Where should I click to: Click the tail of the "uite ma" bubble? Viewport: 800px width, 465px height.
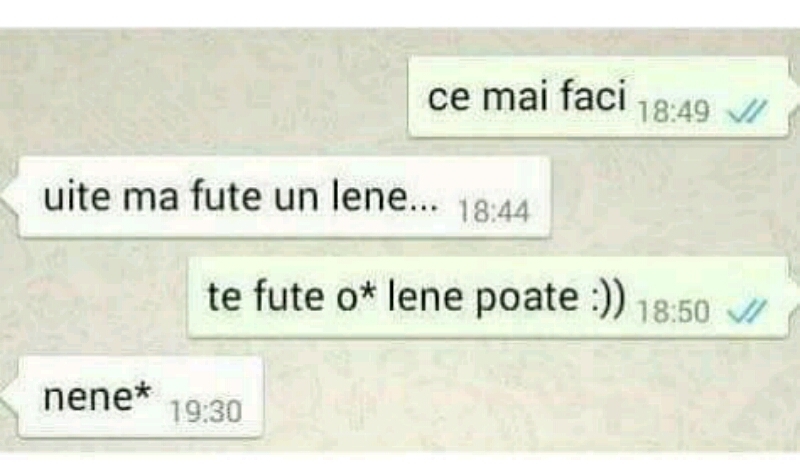click(x=9, y=197)
